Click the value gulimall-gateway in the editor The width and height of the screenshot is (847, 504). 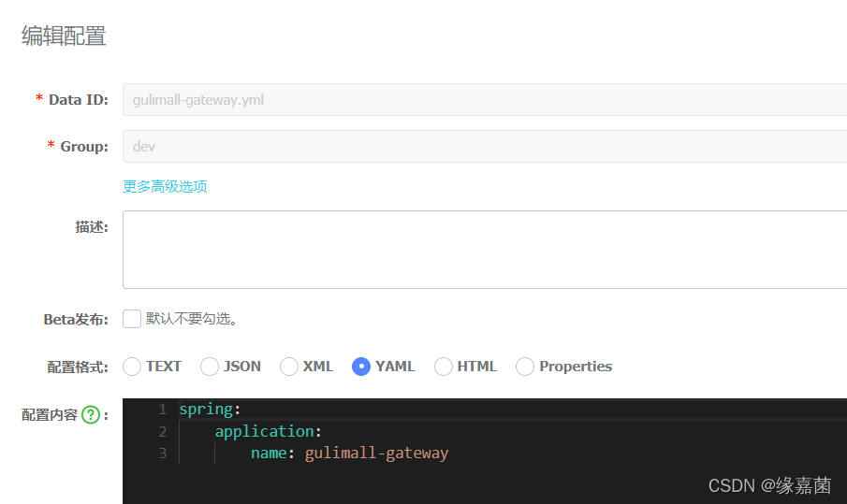pos(376,453)
